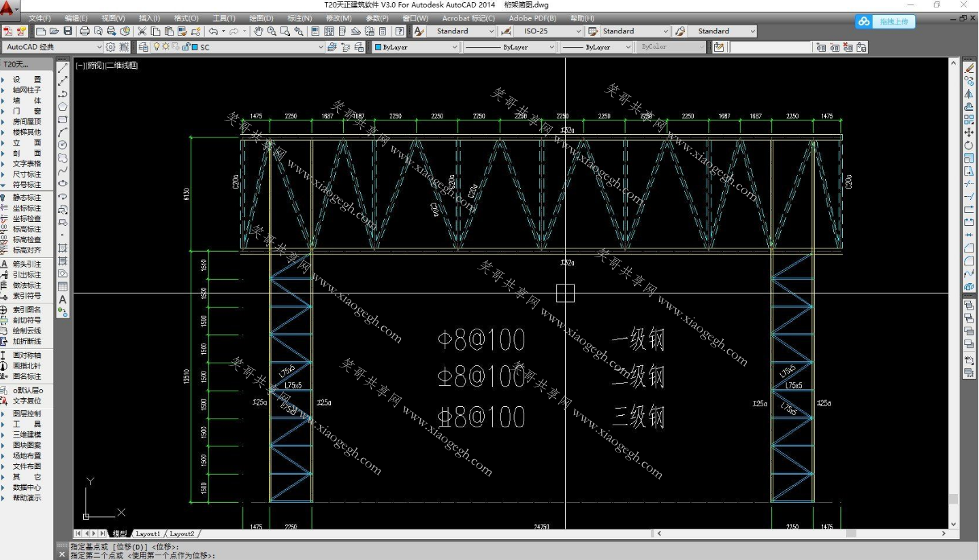The image size is (979, 560).
Task: Open the 文件(F) menu
Action: tap(40, 18)
